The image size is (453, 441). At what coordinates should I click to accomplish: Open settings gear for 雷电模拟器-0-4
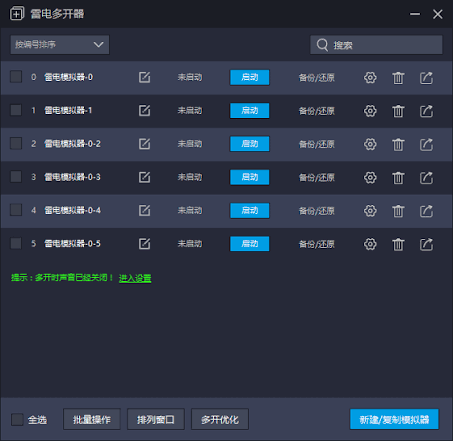tap(370, 211)
